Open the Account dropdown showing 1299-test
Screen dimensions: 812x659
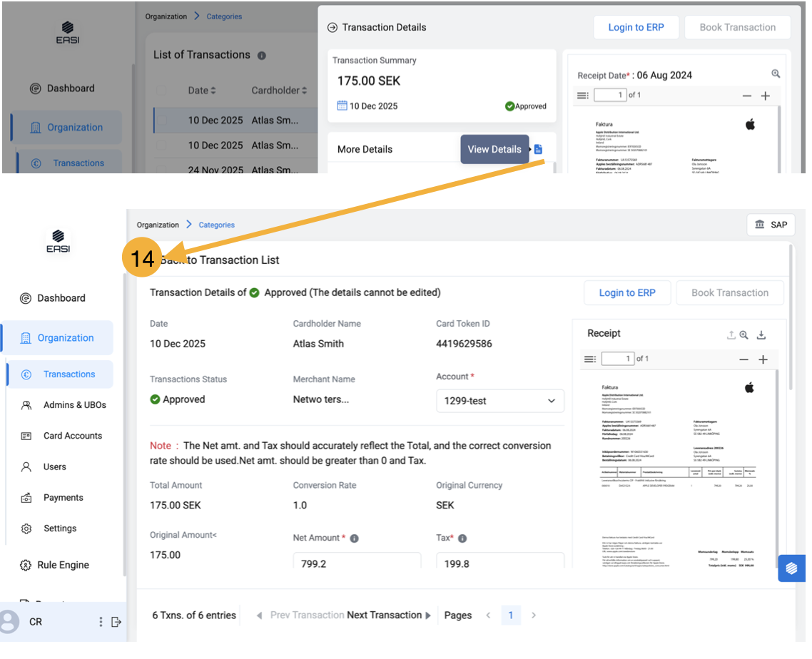coord(499,401)
